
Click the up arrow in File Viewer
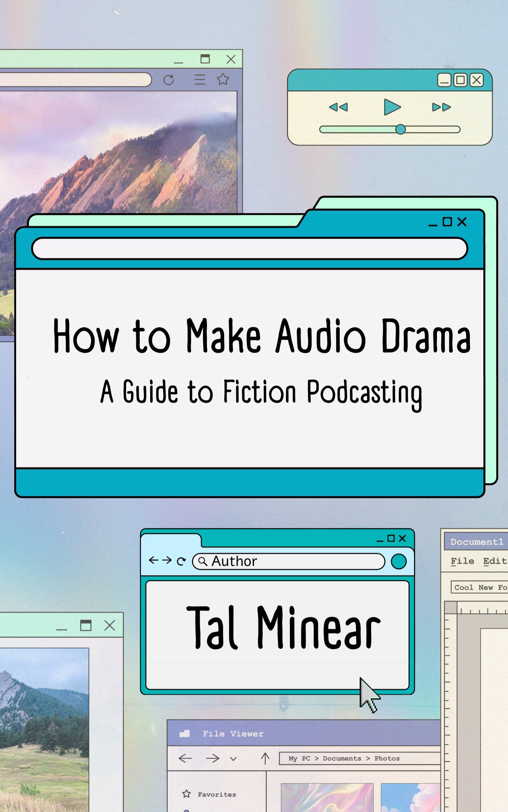(265, 758)
